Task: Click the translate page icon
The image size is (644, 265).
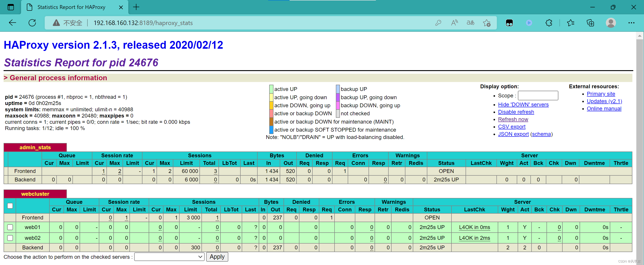Action: coord(470,23)
